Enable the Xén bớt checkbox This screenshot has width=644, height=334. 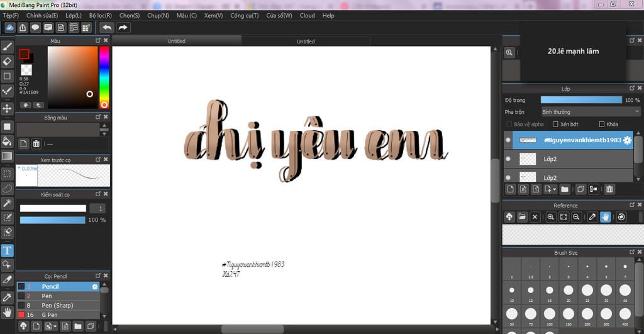click(555, 124)
